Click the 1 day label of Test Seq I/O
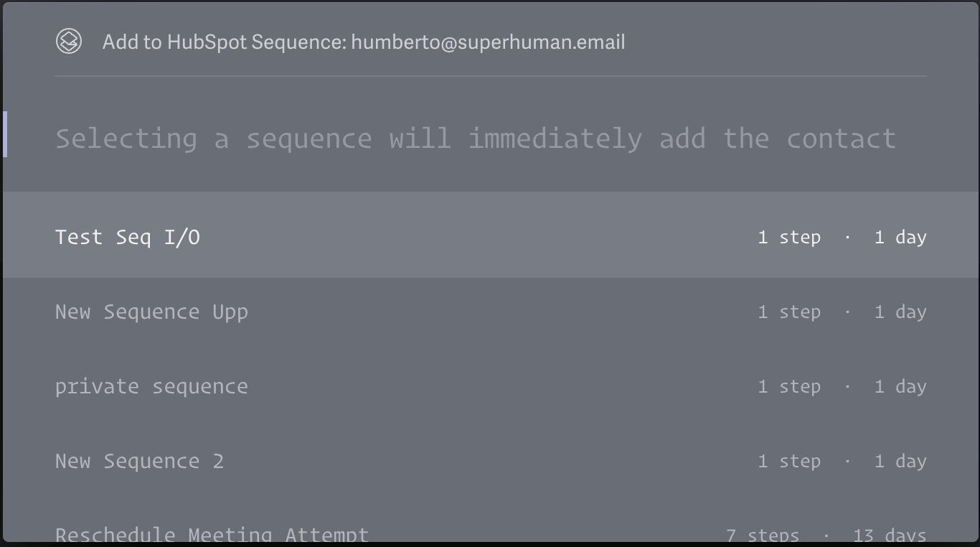 [900, 237]
